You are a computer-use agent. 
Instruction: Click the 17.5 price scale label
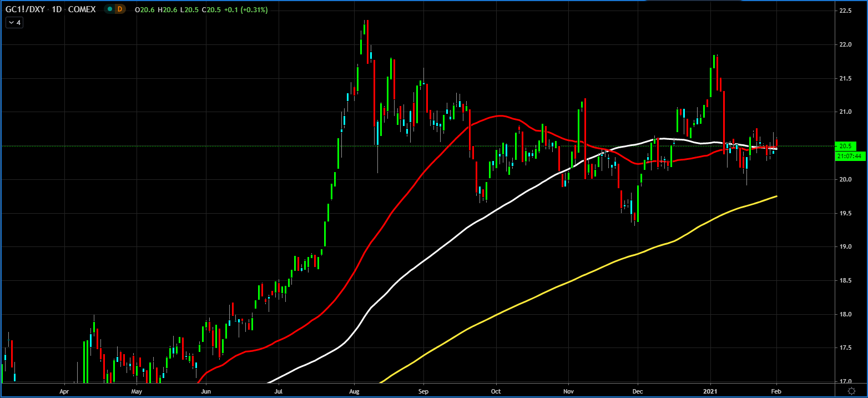(x=845, y=348)
